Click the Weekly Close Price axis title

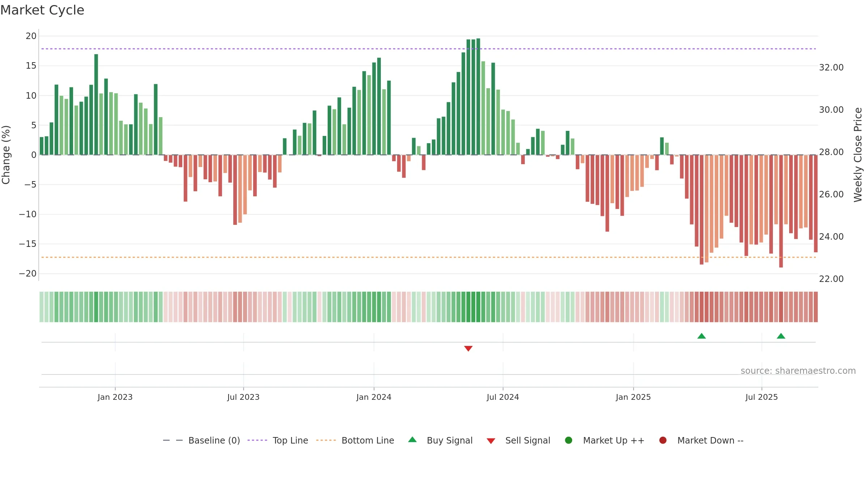(858, 155)
